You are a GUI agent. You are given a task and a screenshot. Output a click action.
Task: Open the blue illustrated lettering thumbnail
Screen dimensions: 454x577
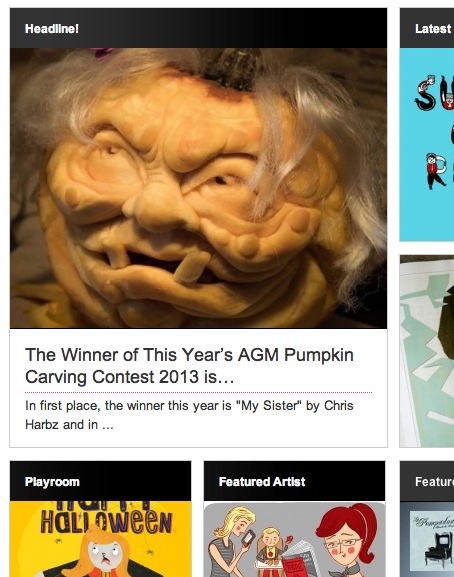click(427, 145)
